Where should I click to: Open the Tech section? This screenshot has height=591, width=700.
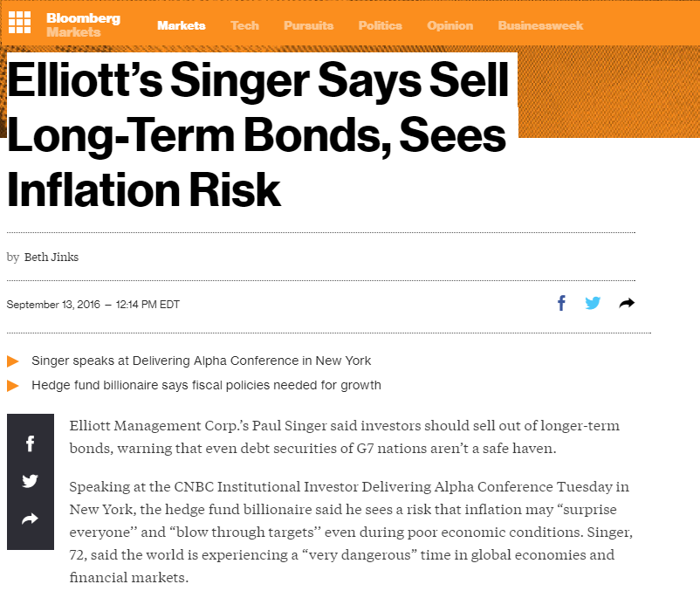point(244,25)
